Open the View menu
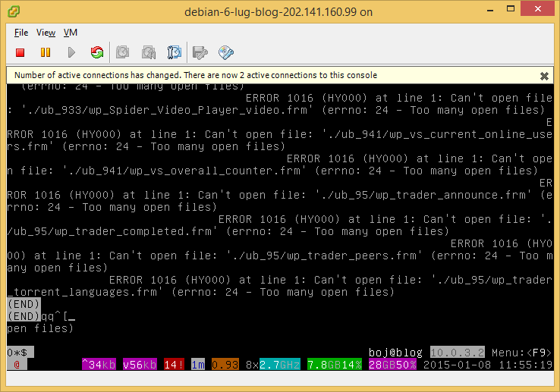560x392 pixels. point(46,33)
